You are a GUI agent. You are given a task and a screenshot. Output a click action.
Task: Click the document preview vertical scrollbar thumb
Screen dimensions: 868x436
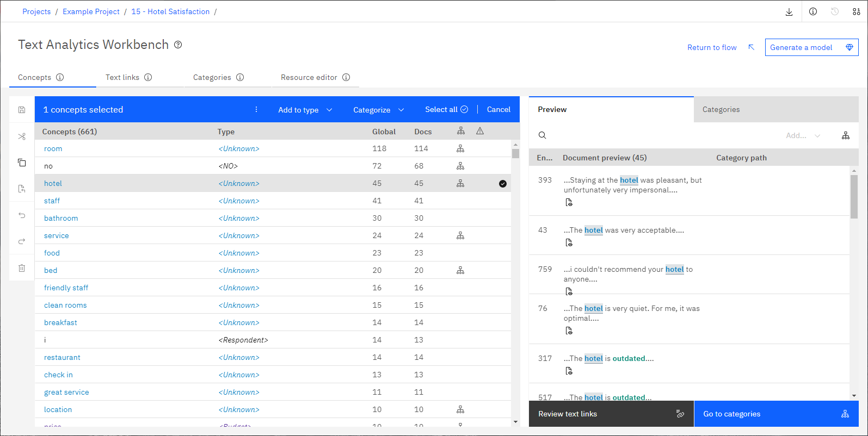coord(854,196)
